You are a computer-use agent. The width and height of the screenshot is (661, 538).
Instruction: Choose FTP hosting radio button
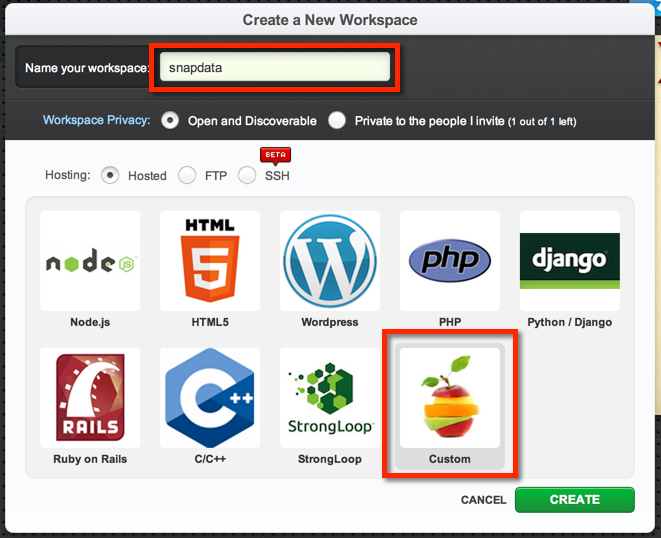(x=187, y=175)
